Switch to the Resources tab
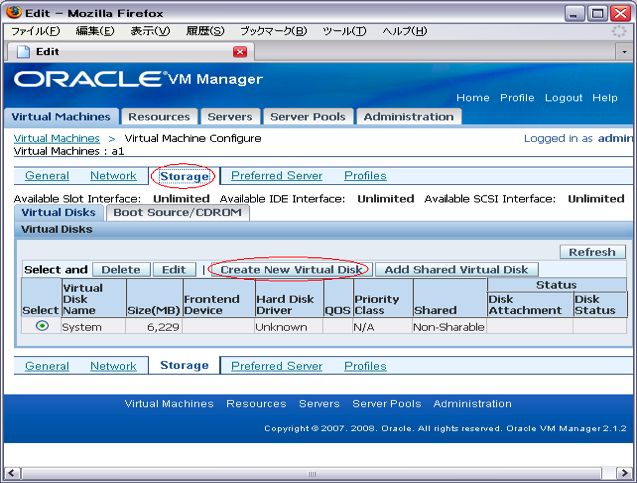The image size is (637, 483). click(159, 117)
